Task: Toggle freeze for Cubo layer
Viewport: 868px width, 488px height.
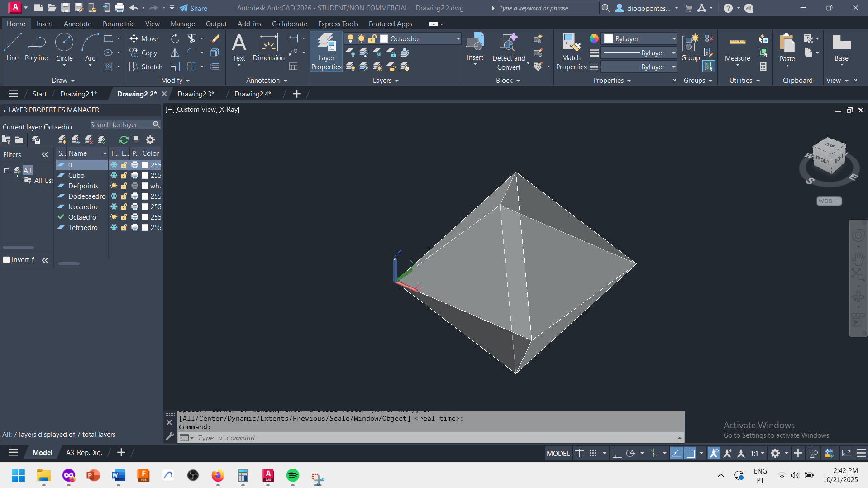Action: pos(114,175)
